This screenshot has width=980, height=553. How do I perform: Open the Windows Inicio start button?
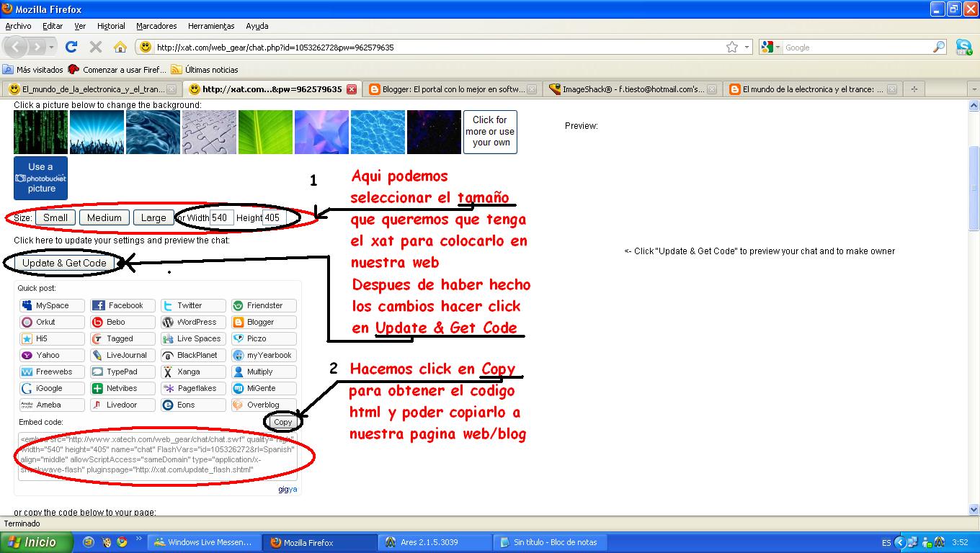point(36,542)
